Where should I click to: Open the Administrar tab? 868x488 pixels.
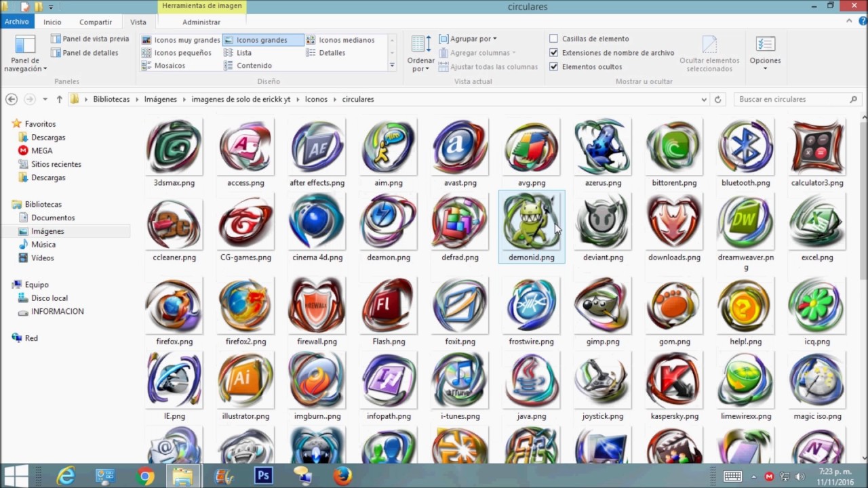tap(201, 22)
